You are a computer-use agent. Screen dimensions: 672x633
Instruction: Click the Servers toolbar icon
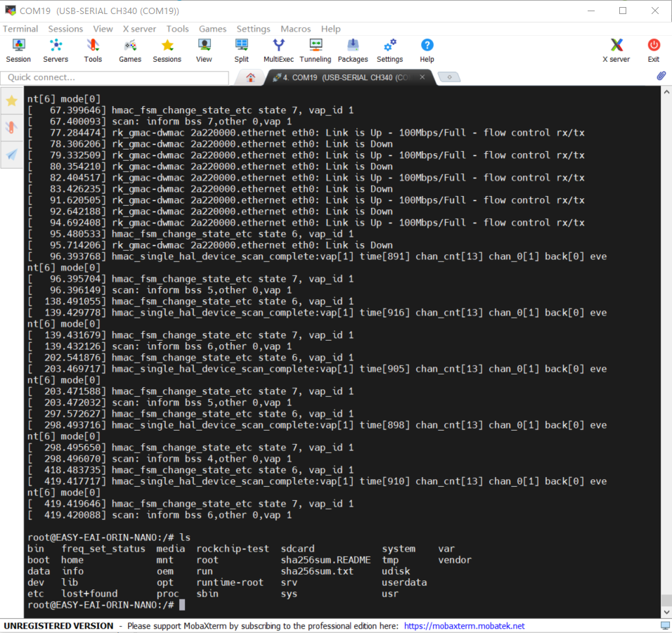pos(56,51)
